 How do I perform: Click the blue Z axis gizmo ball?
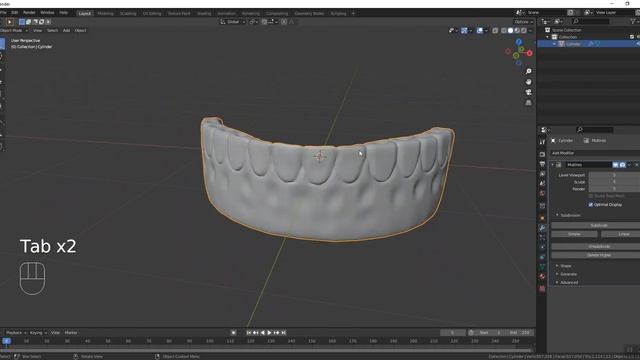pyautogui.click(x=518, y=42)
